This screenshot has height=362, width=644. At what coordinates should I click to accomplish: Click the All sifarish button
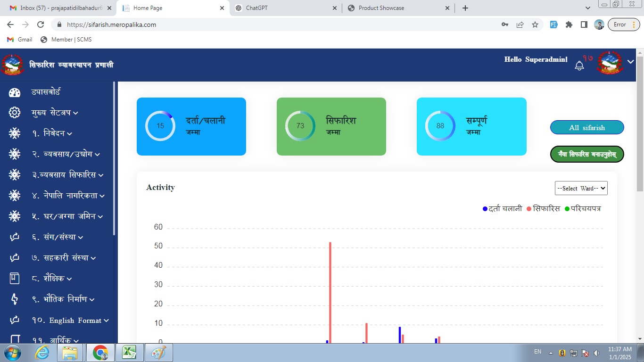tap(587, 128)
